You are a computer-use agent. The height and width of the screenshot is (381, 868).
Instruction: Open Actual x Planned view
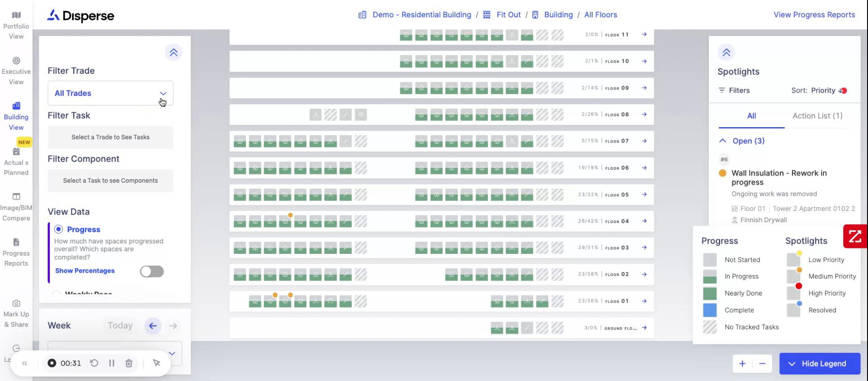(x=16, y=162)
